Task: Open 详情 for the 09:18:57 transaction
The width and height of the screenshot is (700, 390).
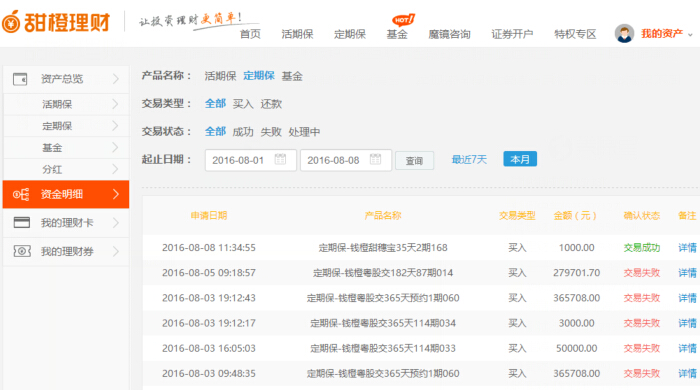Action: point(687,273)
